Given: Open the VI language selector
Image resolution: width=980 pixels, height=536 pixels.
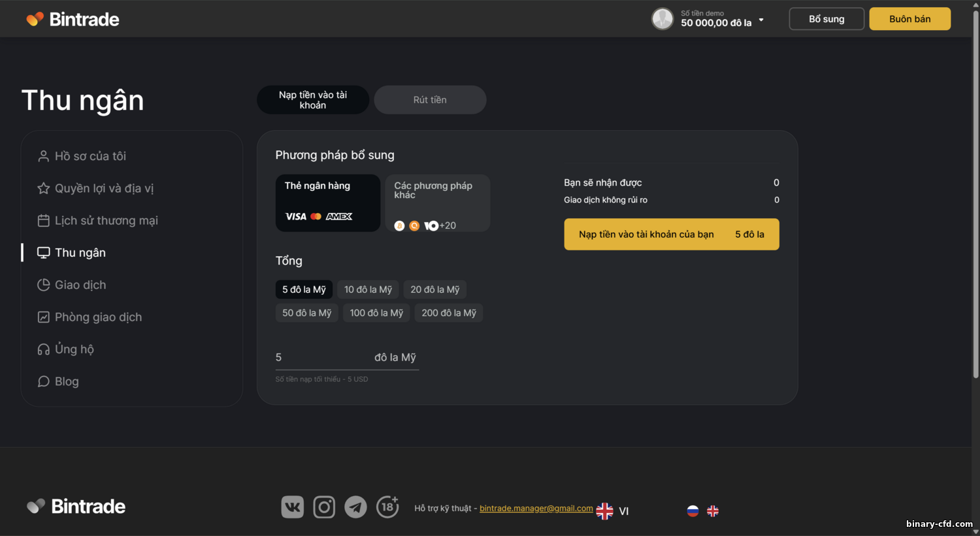Looking at the screenshot, I should click(613, 511).
